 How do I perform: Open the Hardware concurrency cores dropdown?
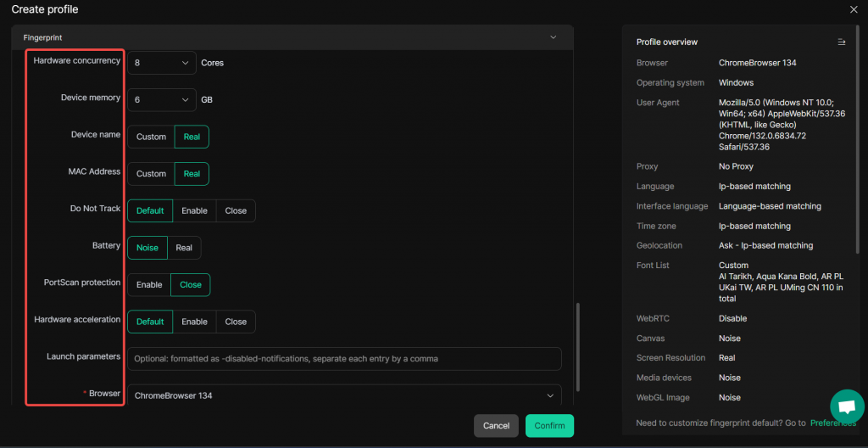161,63
